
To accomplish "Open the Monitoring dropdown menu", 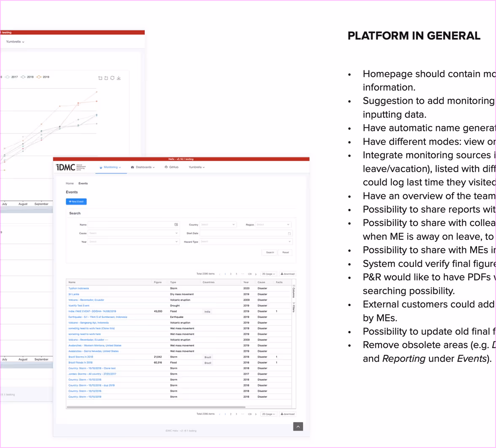I will [x=111, y=167].
